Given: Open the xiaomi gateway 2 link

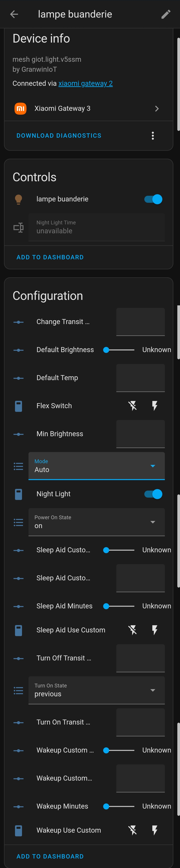Looking at the screenshot, I should tap(85, 83).
